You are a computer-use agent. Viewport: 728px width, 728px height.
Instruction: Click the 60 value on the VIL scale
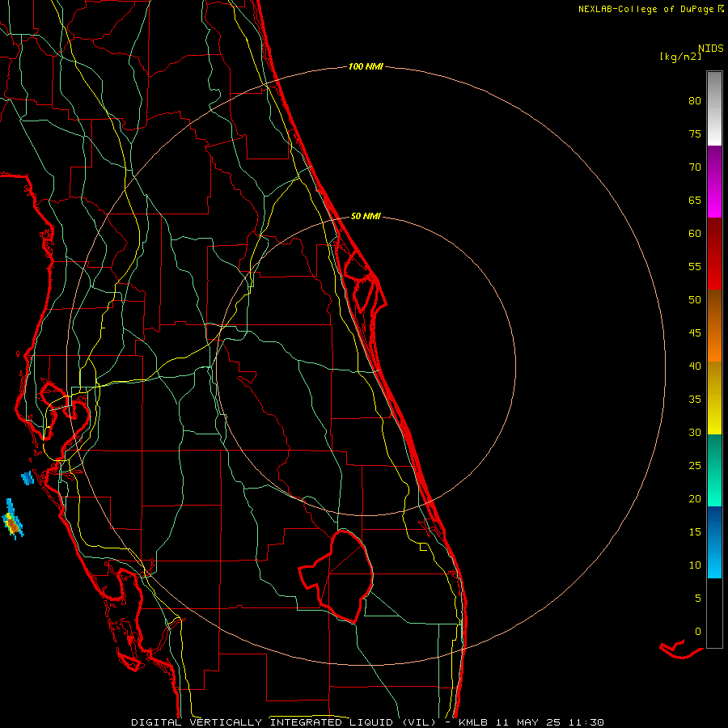click(695, 234)
